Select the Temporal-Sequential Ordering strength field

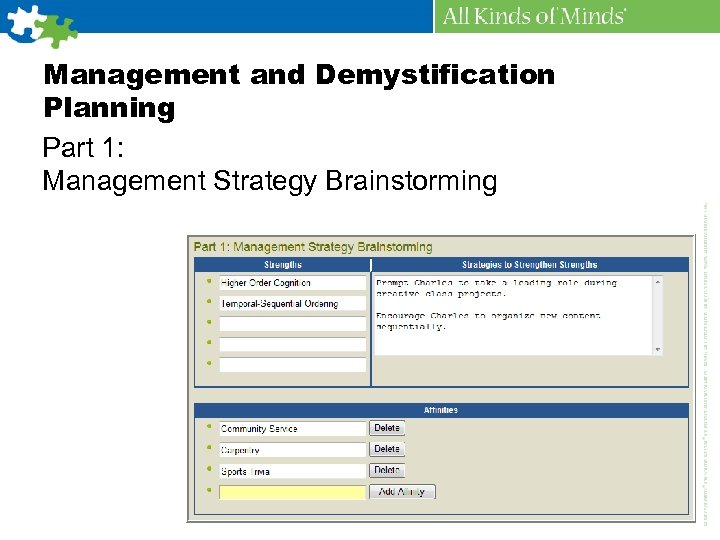[292, 304]
